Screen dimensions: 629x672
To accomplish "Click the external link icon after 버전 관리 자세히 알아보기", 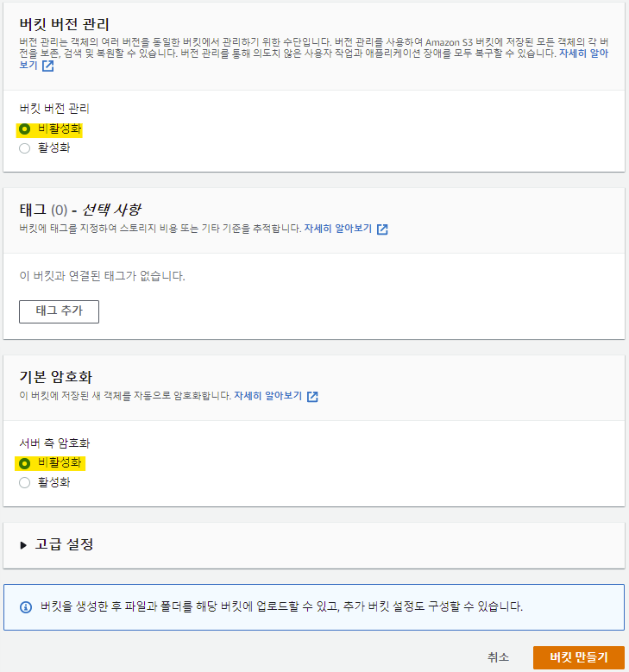I will 48,66.
